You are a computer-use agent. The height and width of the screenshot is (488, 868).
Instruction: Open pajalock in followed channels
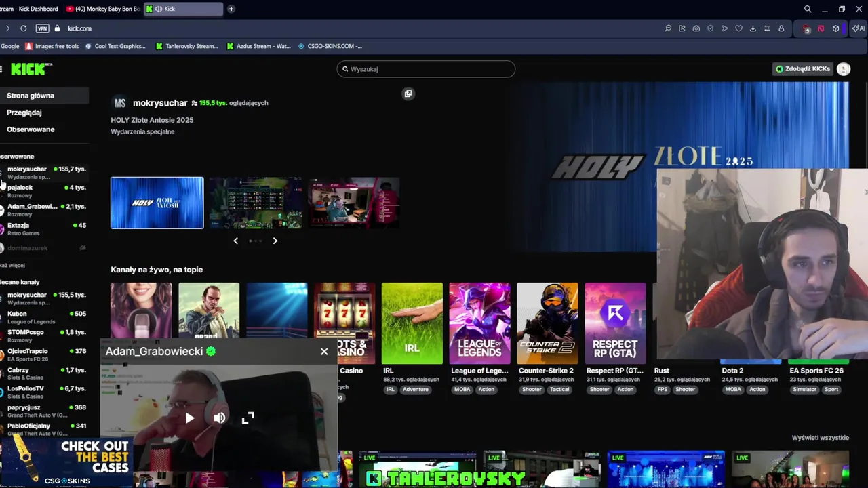pos(44,191)
